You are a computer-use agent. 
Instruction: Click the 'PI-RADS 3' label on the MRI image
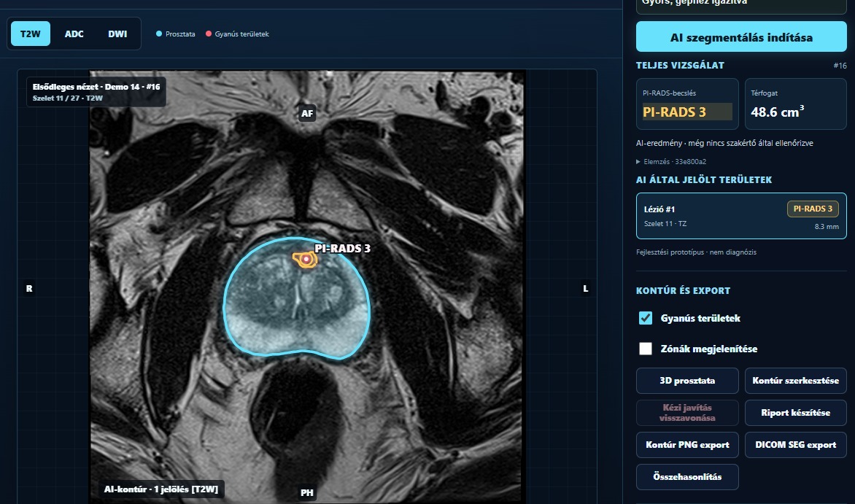pyautogui.click(x=342, y=249)
